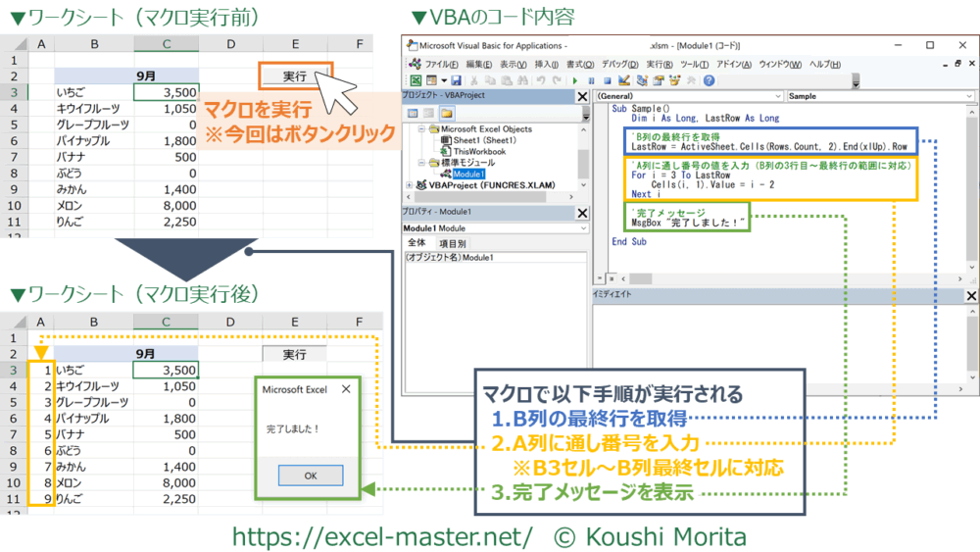Collapse the Microsoft Excel Objects folder
This screenshot has height=552, width=980.
(x=422, y=128)
